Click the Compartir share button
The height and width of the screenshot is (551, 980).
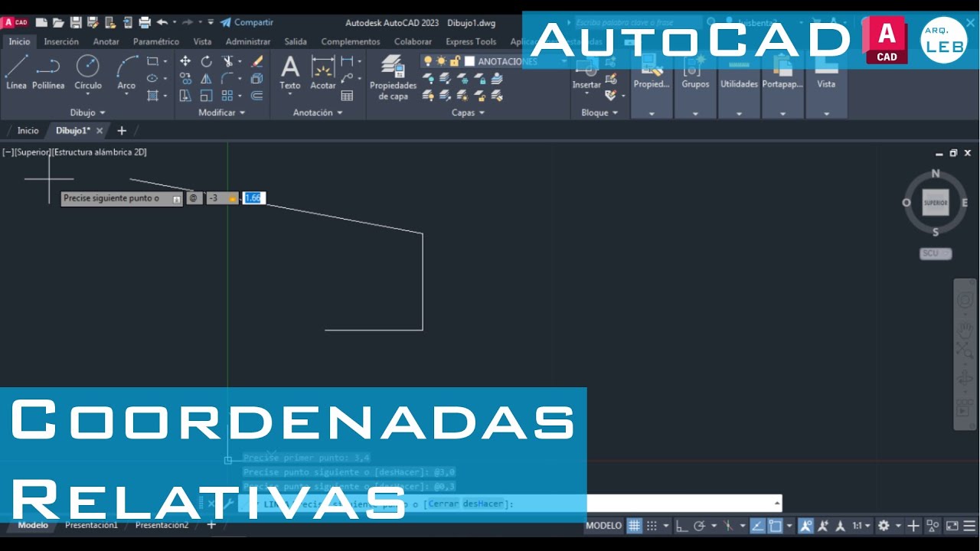[247, 22]
